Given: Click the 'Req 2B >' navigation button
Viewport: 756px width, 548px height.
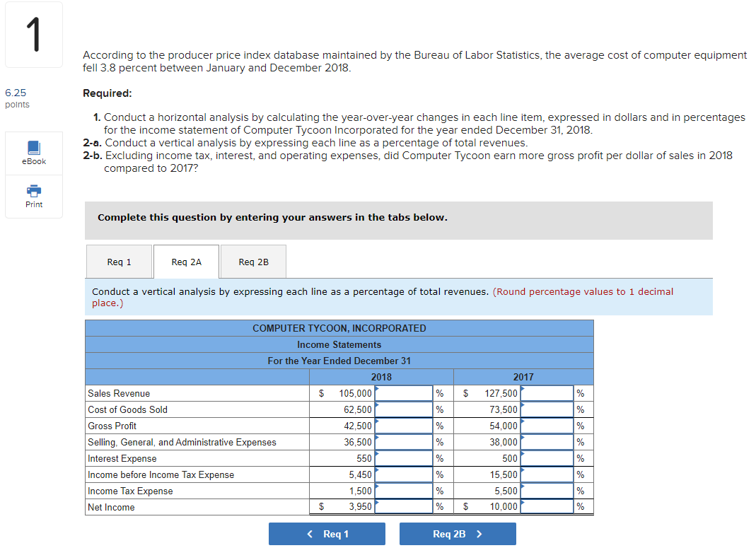Looking at the screenshot, I should pyautogui.click(x=458, y=534).
